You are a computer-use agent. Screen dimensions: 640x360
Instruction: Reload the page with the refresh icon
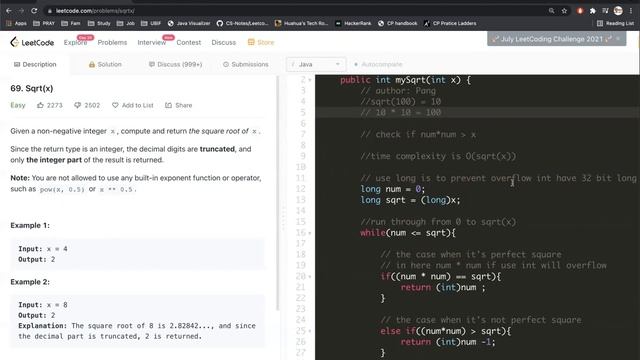(34, 11)
